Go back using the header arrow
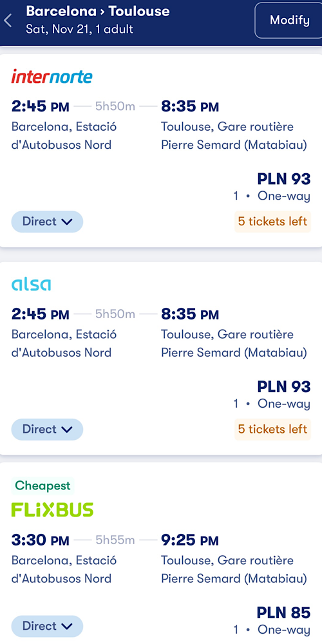The width and height of the screenshot is (322, 644). coord(8,21)
